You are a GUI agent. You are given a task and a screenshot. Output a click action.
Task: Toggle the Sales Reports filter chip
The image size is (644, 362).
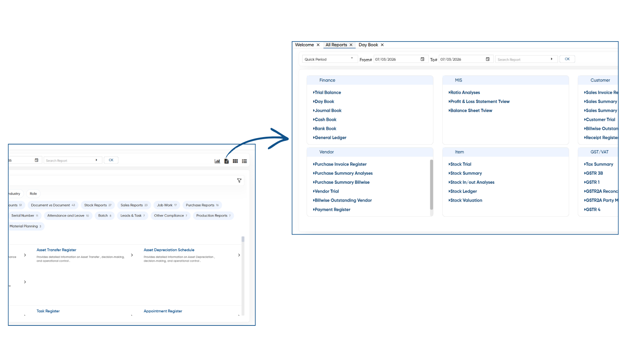click(134, 205)
